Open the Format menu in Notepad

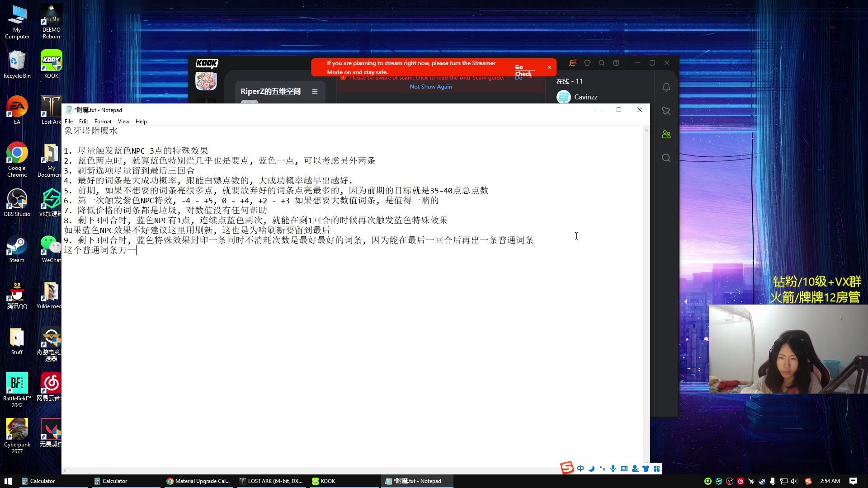click(x=103, y=121)
